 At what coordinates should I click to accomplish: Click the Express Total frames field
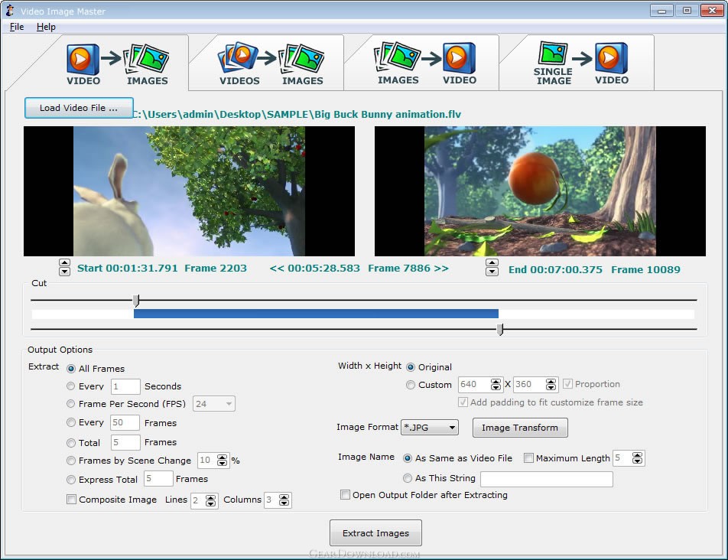(158, 479)
